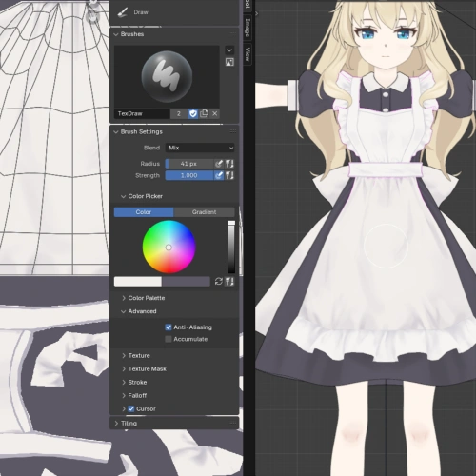Duplicate the TexDraw brush via copy icon
Screen dimensions: 476x476
[x=204, y=113]
